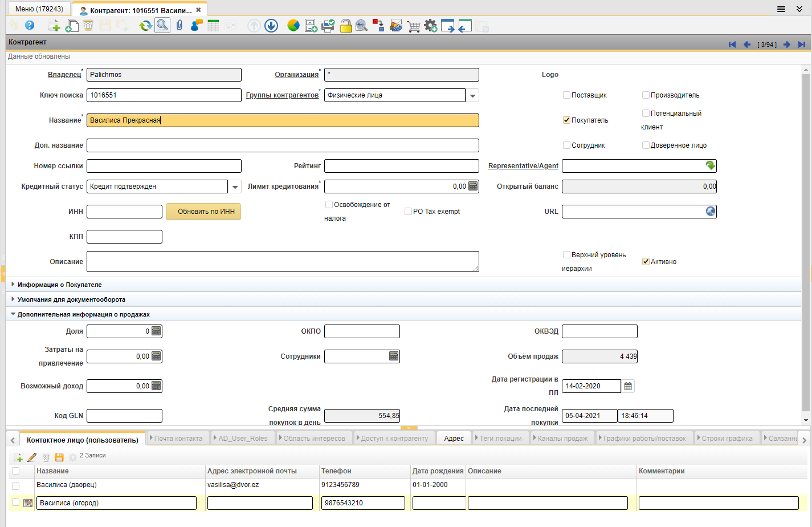Open calendar picker for Дата регистрации в ПЛ

point(628,386)
